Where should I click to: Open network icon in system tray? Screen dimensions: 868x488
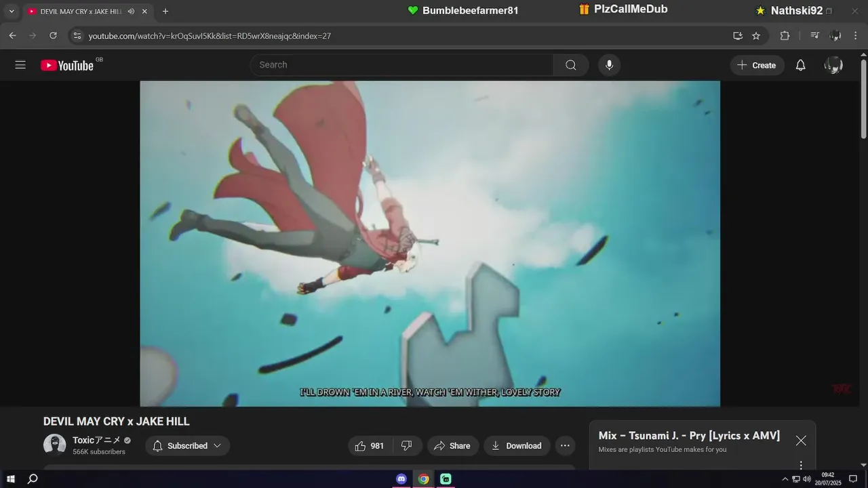796,479
